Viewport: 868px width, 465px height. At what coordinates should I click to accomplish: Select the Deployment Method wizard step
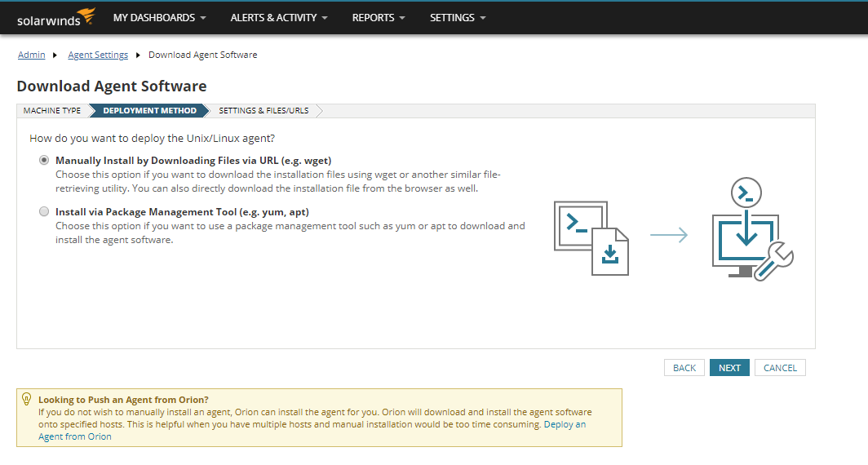coord(149,111)
